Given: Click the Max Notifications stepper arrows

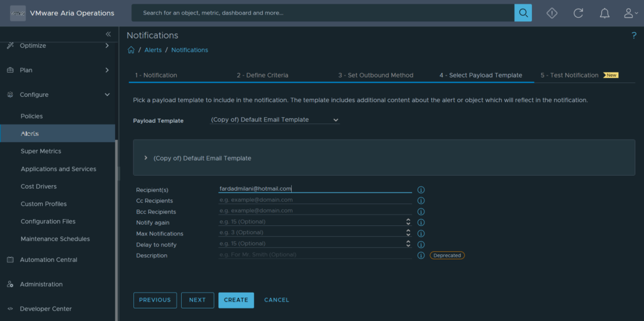Looking at the screenshot, I should (408, 232).
